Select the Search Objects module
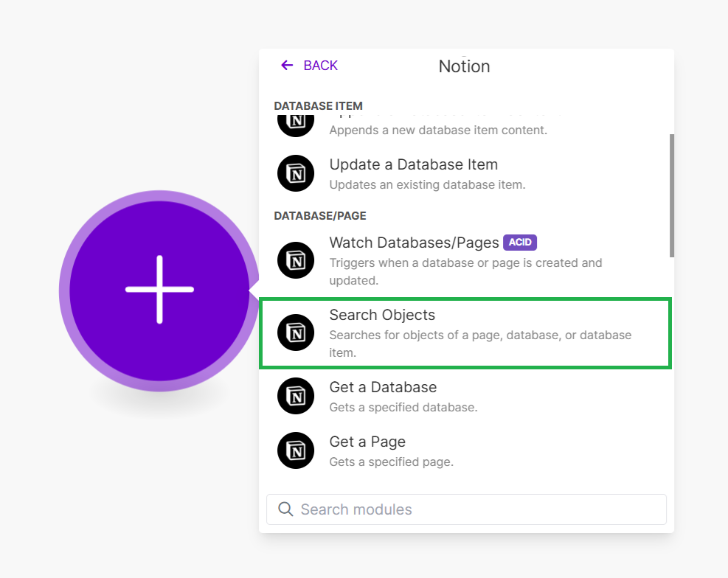 pyautogui.click(x=465, y=333)
